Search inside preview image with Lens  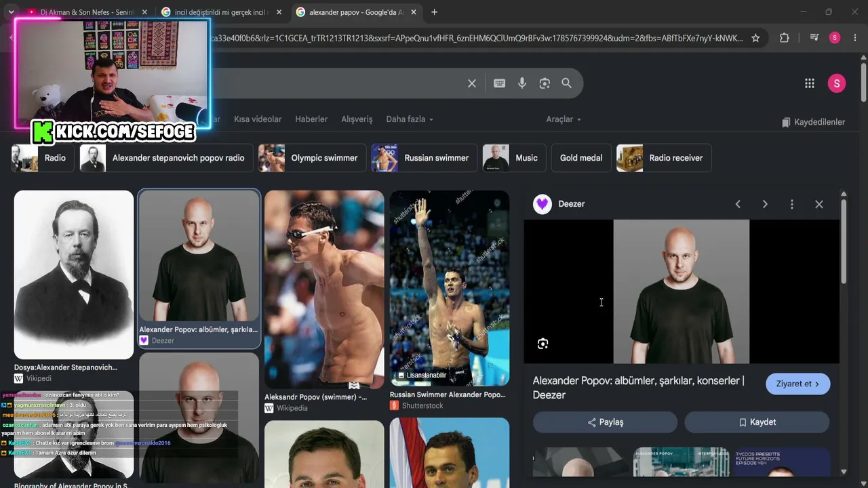click(x=542, y=344)
